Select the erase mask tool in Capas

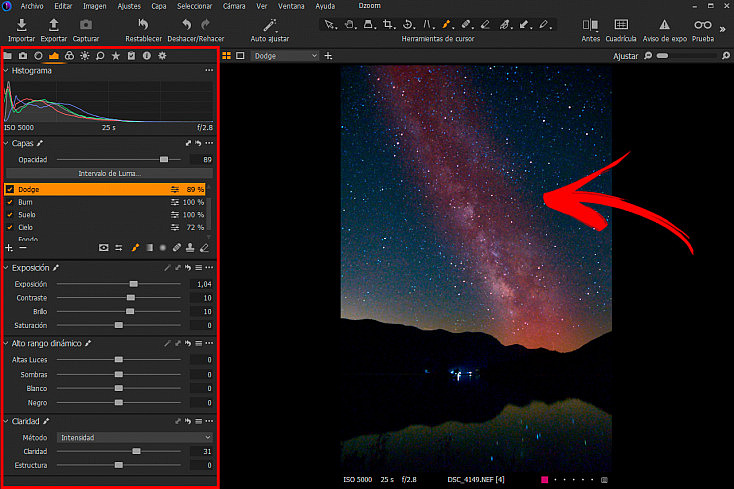click(205, 248)
